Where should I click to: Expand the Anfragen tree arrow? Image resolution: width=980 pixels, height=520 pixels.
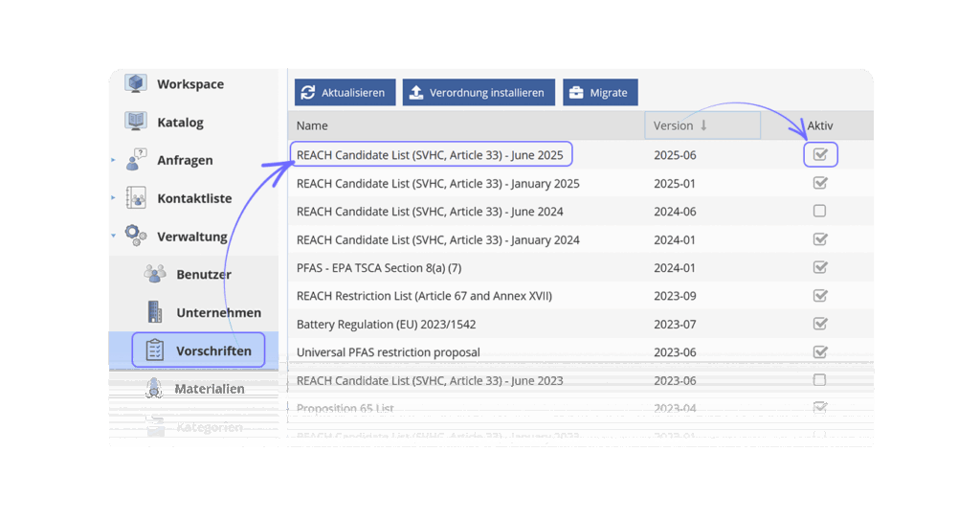point(113,160)
